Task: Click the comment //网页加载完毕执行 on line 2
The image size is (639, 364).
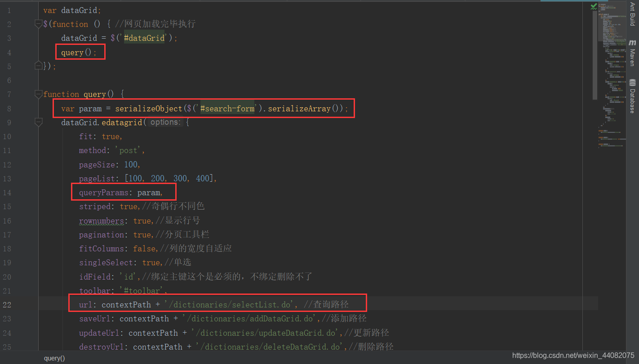Action: (x=155, y=24)
